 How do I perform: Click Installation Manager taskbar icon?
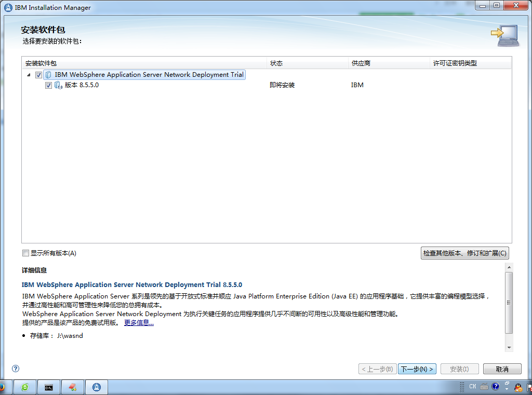[x=97, y=387]
